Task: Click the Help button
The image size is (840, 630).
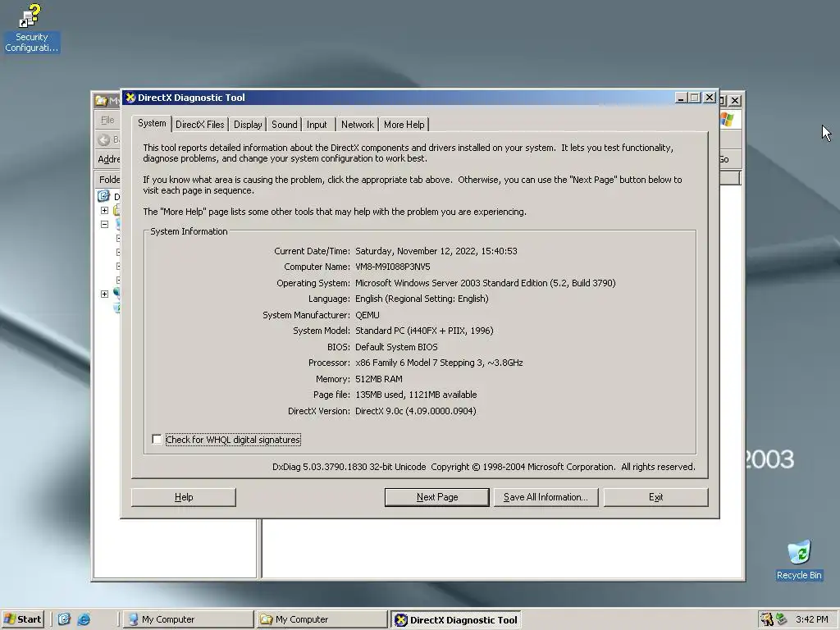Action: [x=184, y=497]
